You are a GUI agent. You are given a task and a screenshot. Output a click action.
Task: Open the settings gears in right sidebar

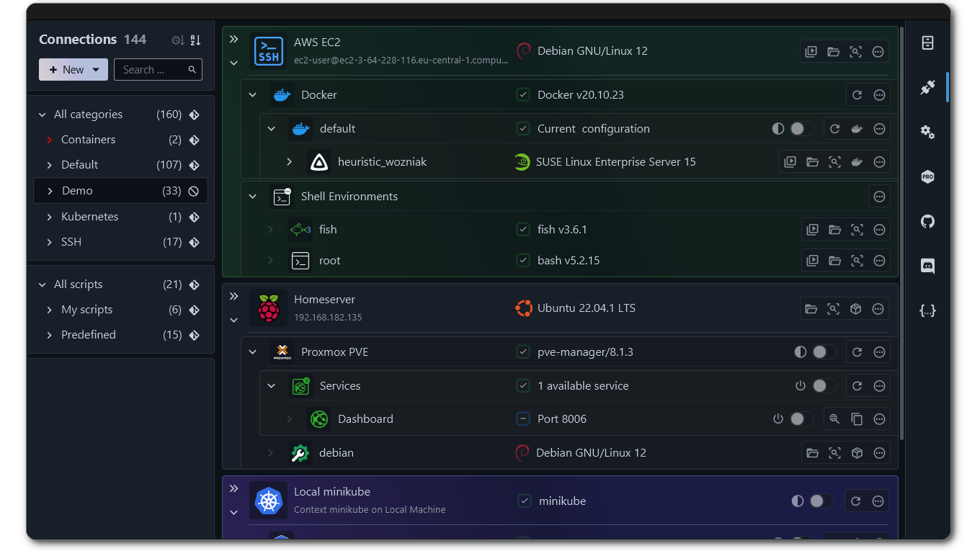pyautogui.click(x=927, y=132)
